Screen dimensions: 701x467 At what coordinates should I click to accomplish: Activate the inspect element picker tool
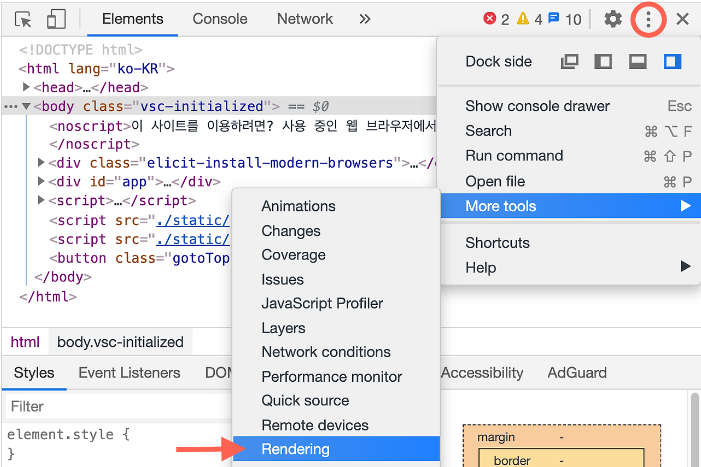pyautogui.click(x=24, y=19)
